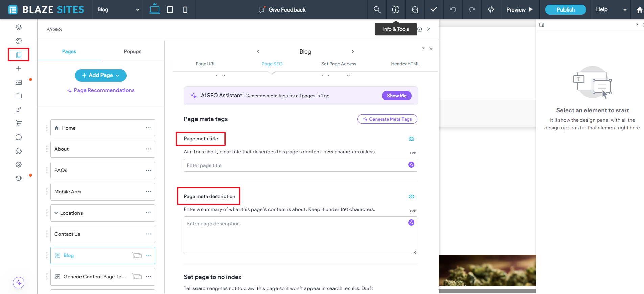
Task: Switch to mobile view
Action: 185,9
